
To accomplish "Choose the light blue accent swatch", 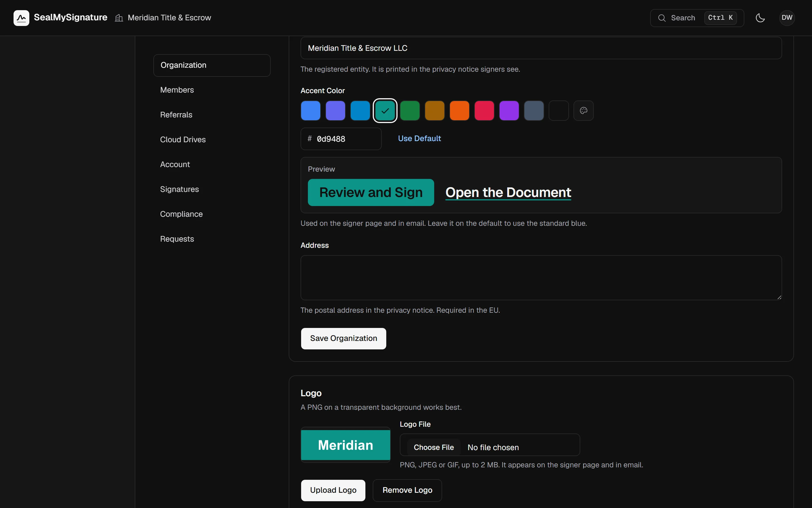I will point(311,111).
